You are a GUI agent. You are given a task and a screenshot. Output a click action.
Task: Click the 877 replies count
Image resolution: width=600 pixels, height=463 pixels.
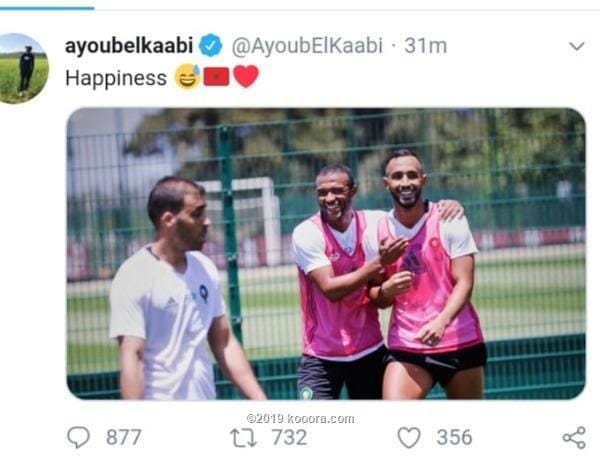(x=124, y=437)
